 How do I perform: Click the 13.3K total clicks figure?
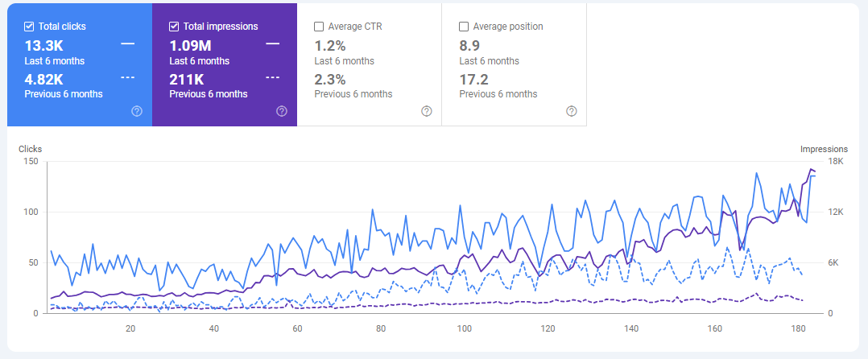click(x=43, y=45)
